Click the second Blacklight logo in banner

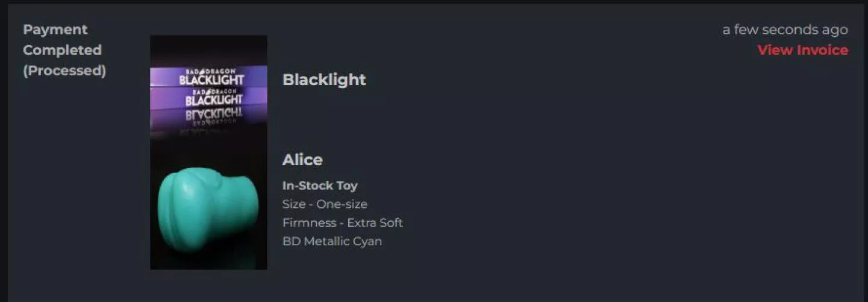pos(214,96)
